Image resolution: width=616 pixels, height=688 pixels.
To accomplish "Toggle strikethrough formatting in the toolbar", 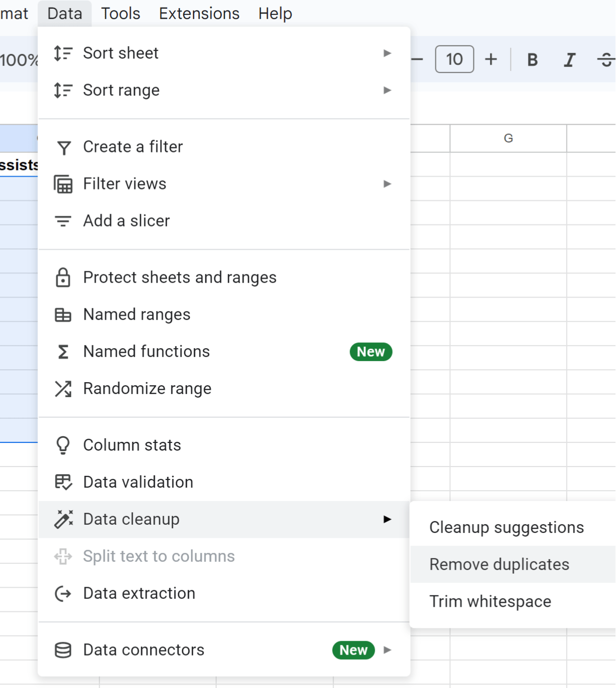I will (x=606, y=60).
